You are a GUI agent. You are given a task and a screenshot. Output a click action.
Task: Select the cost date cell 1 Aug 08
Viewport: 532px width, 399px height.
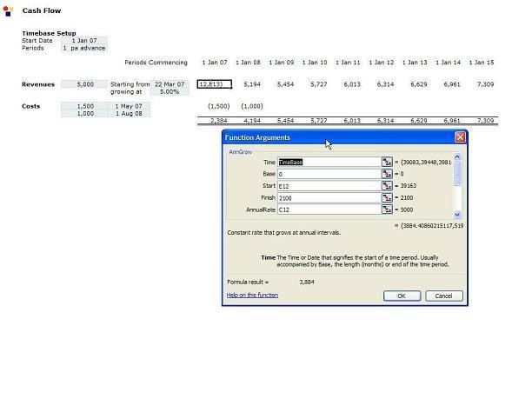129,114
